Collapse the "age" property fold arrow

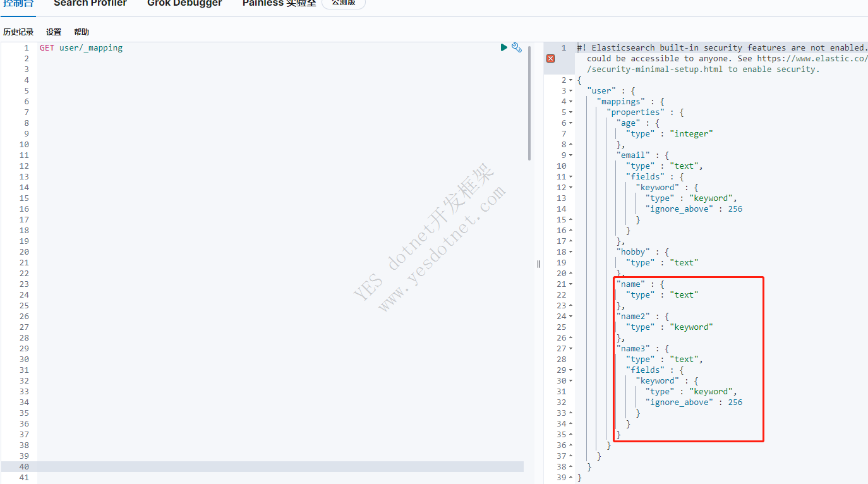pyautogui.click(x=571, y=123)
